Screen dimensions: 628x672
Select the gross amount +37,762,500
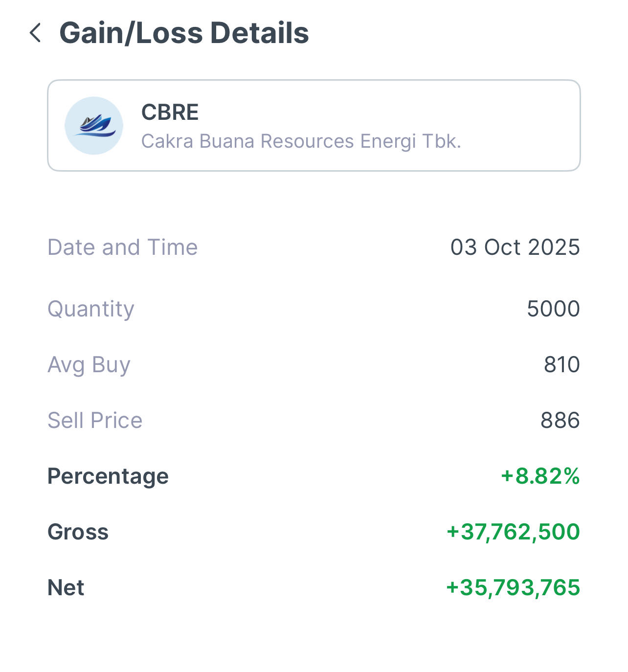pos(513,532)
